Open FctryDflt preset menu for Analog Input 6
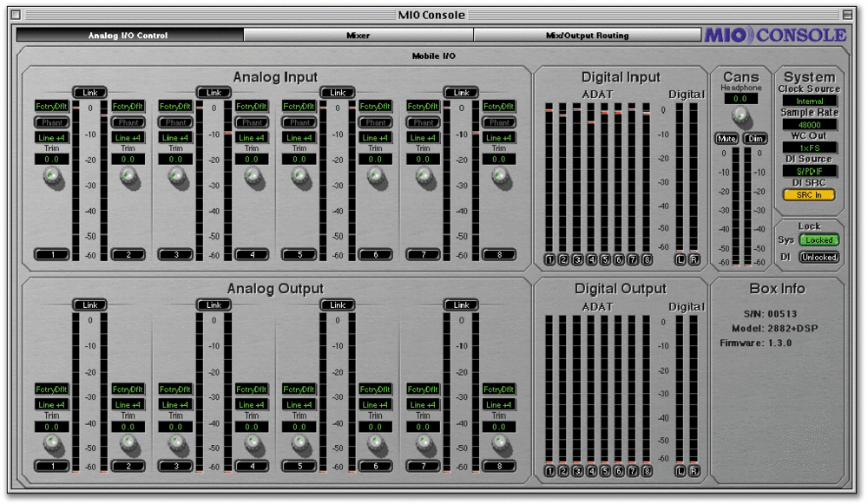 point(375,106)
